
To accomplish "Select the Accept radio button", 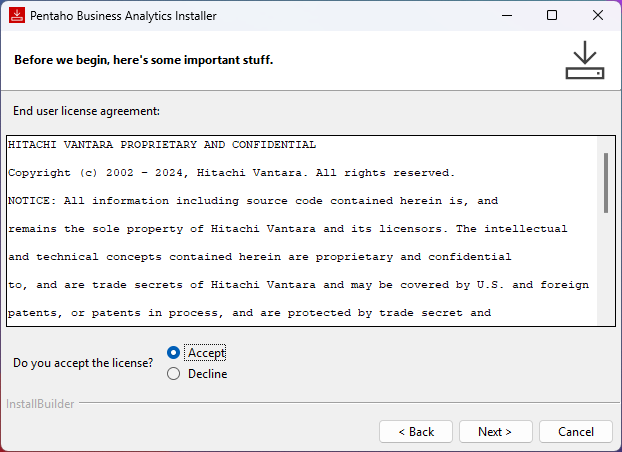I will tap(174, 353).
